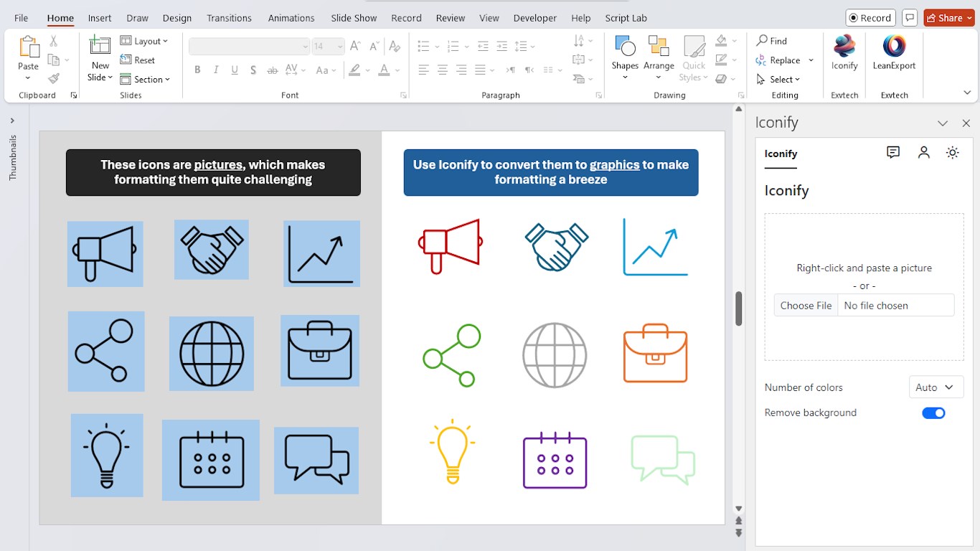This screenshot has height=551, width=980.
Task: Open the Transitions tab
Action: pyautogui.click(x=229, y=18)
